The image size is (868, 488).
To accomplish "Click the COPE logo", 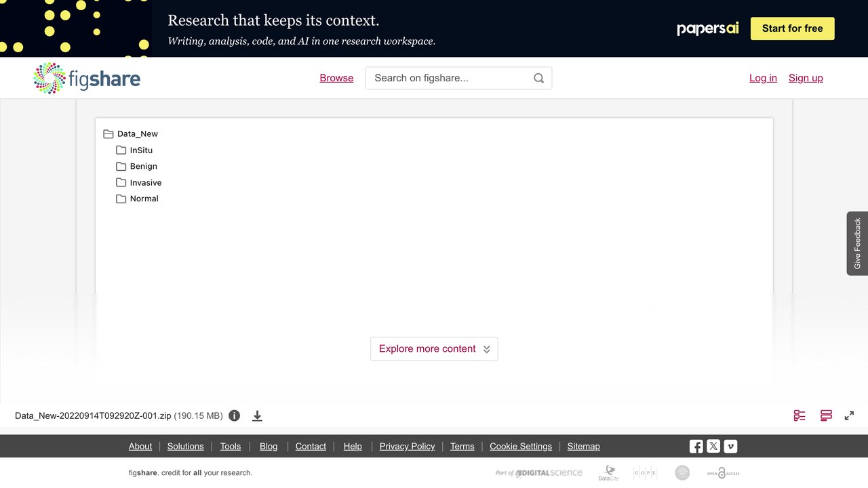I will click(645, 473).
